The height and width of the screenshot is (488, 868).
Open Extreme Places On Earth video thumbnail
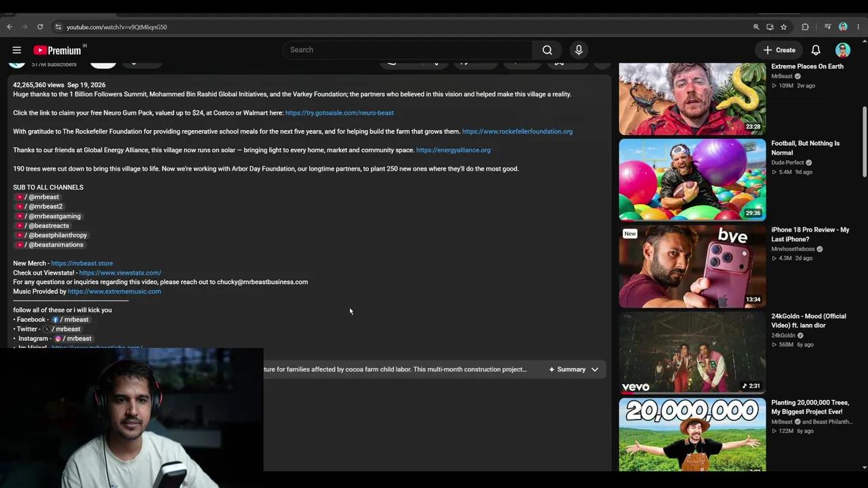pos(692,99)
